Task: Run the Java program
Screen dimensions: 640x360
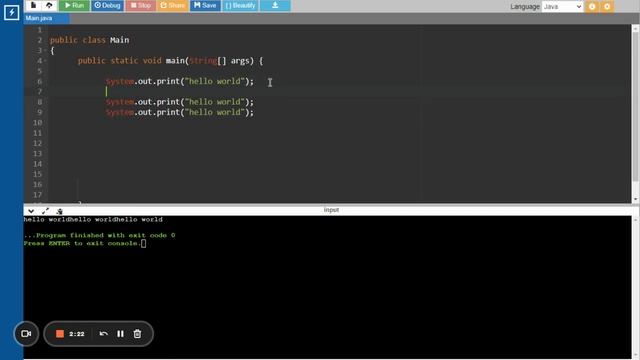Action: point(74,5)
